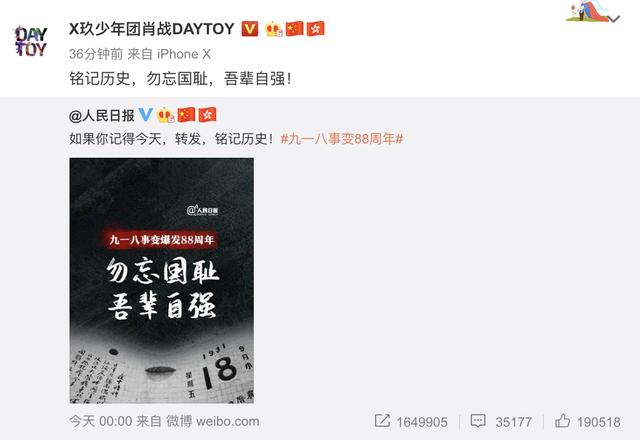Click the China flag icon next to 人民日报

pyautogui.click(x=186, y=115)
